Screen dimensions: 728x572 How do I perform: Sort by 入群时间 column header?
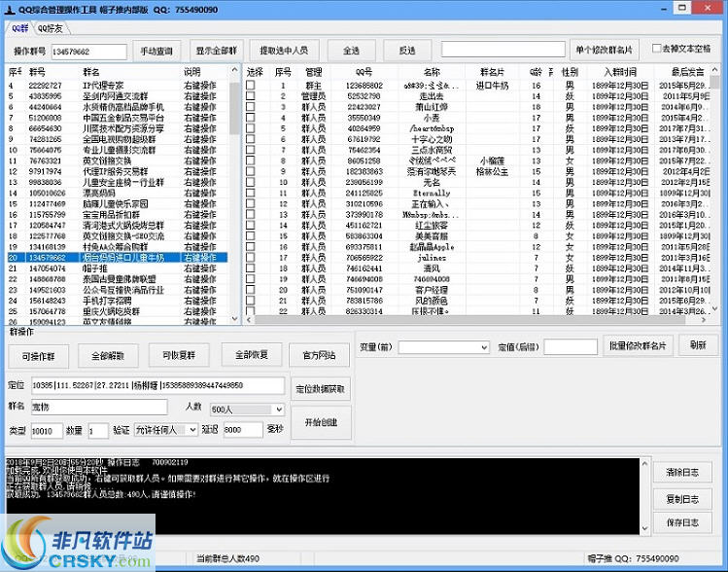click(620, 72)
